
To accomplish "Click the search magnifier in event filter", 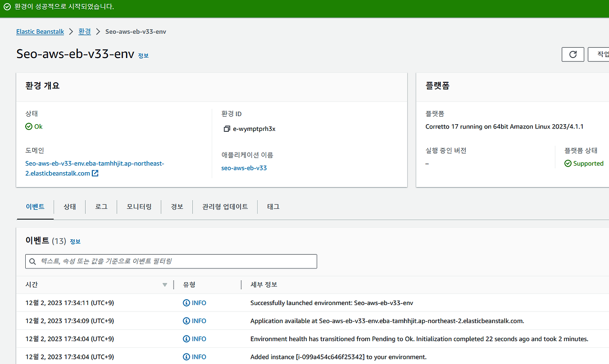I will click(x=33, y=261).
